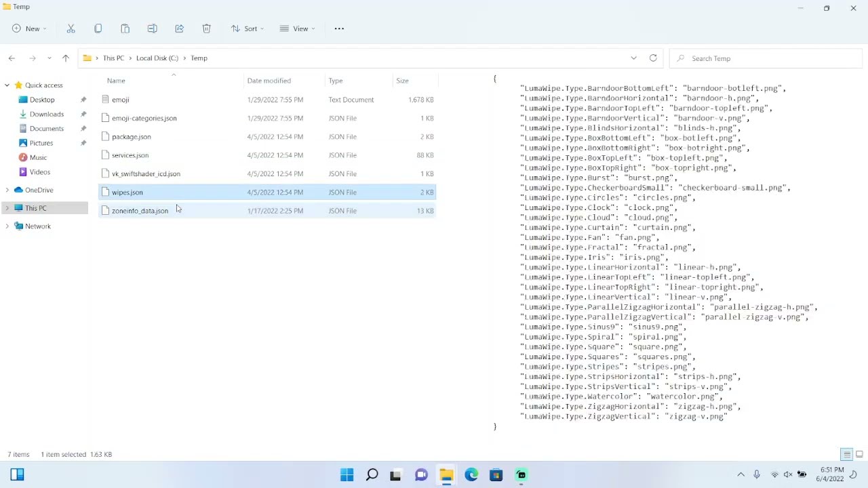The image size is (868, 488).
Task: Expand the Network tree node
Action: [x=7, y=226]
